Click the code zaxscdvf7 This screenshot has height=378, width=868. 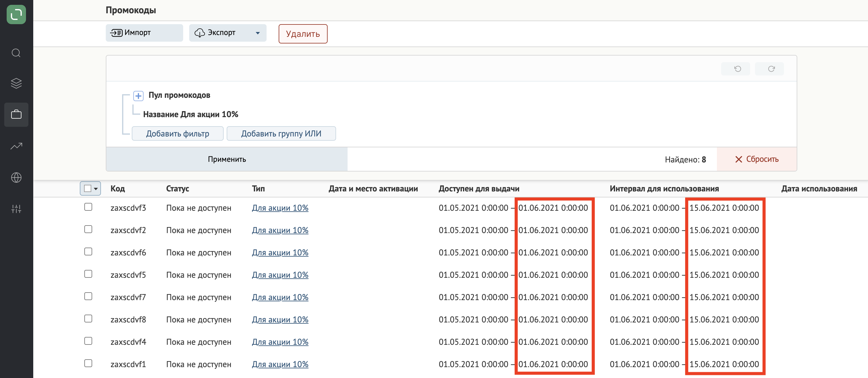[x=128, y=297]
